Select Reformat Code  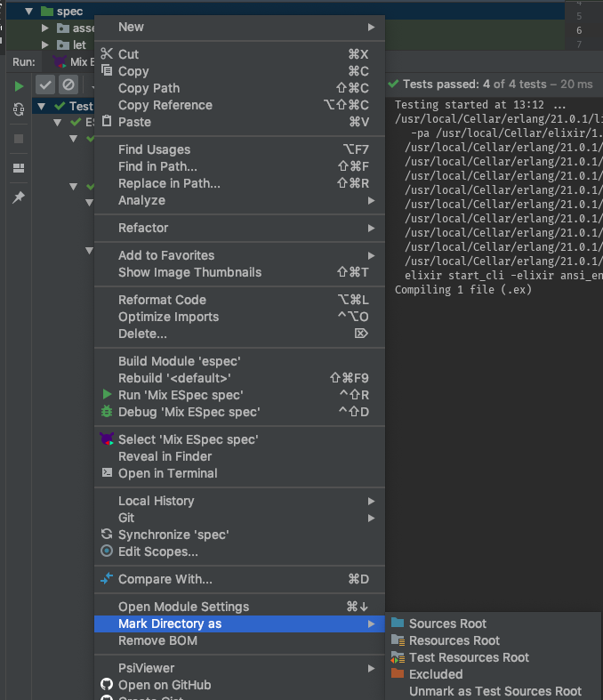coord(239,300)
